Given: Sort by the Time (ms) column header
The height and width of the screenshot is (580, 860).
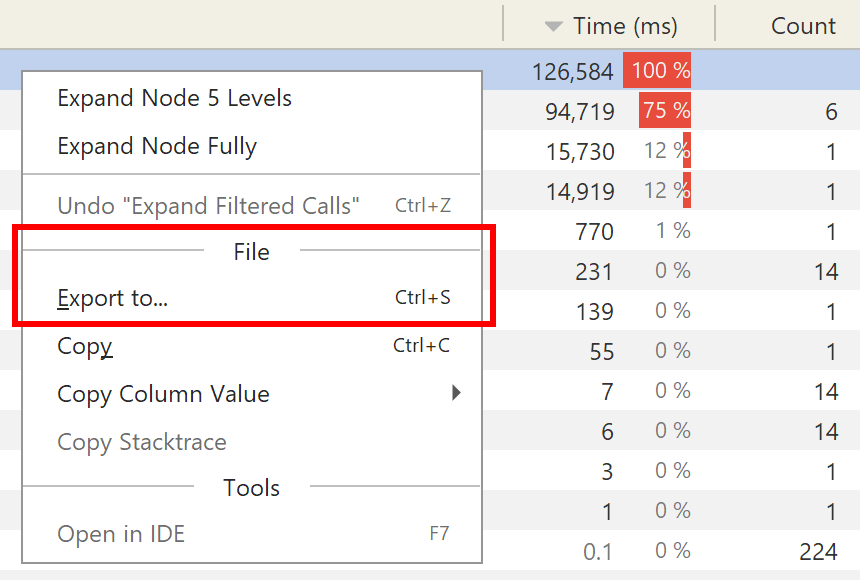Looking at the screenshot, I should click(x=609, y=26).
